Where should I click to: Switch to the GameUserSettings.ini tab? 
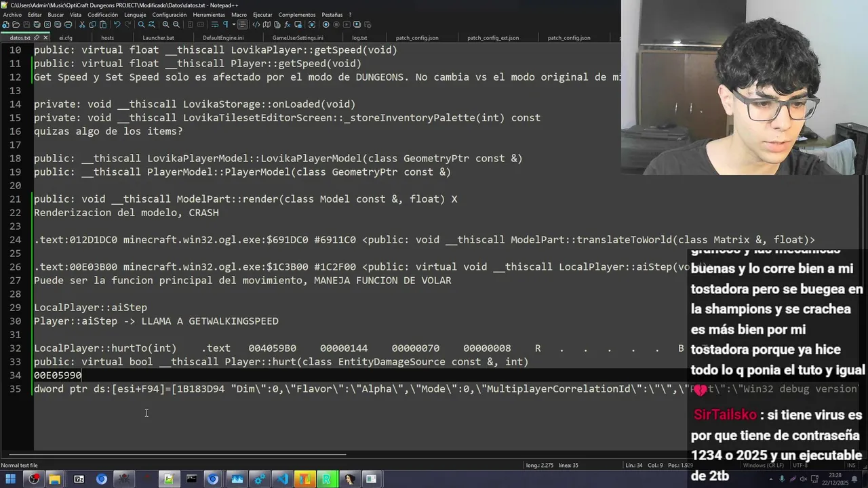click(298, 38)
